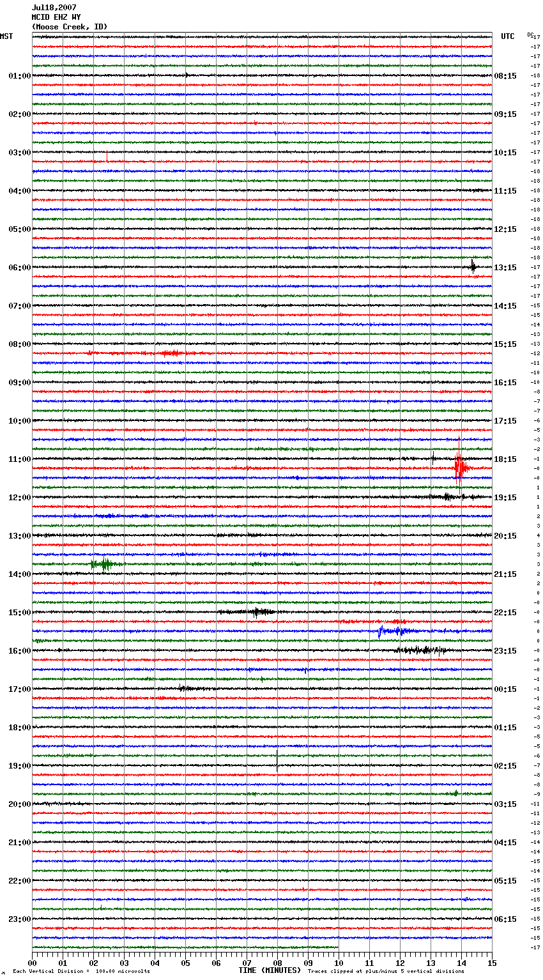Select the 22:00 MST time label
This screenshot has width=543, height=980.
20,881
